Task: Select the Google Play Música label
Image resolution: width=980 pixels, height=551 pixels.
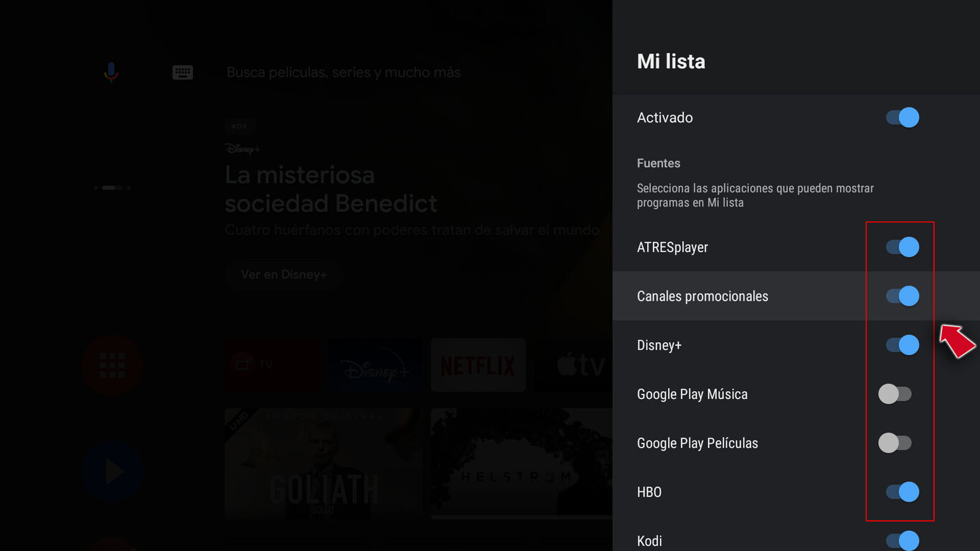Action: click(692, 394)
